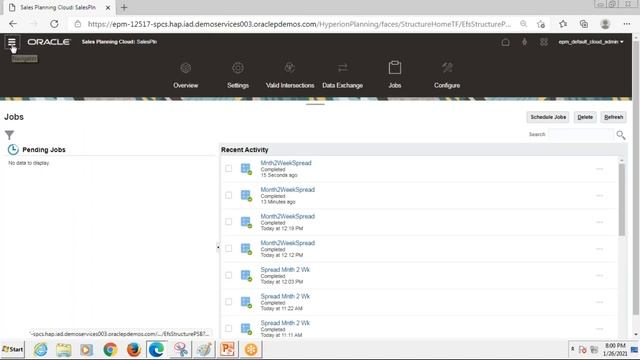Collapse the Pending Jobs pane splitter

coord(218,247)
